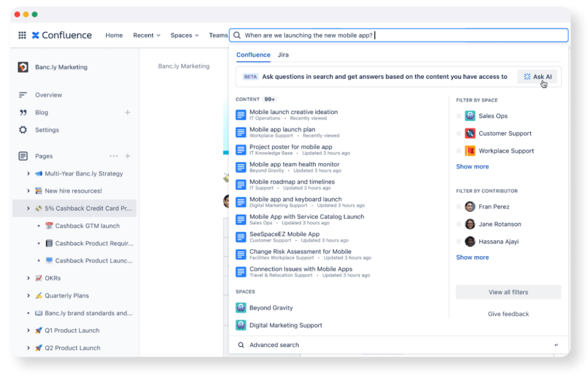Open Settings from the sidebar gear icon
Viewport: 588px width, 377px height.
22,130
